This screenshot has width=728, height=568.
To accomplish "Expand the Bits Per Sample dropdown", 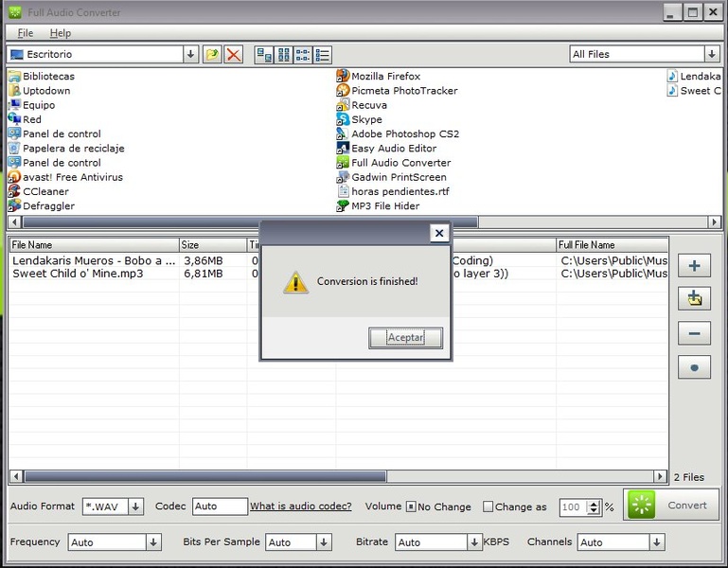I will [x=324, y=542].
